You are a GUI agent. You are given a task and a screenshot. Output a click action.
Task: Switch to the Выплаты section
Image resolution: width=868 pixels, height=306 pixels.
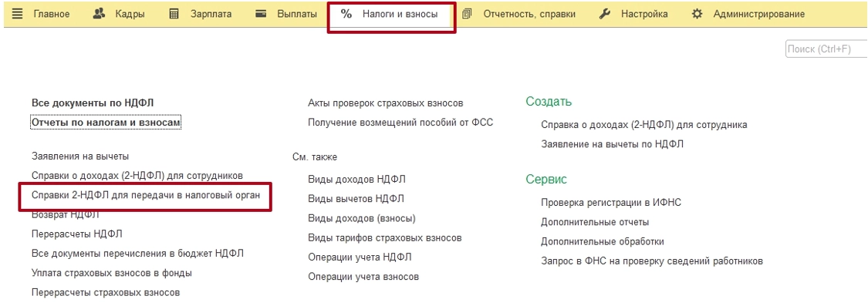[297, 14]
